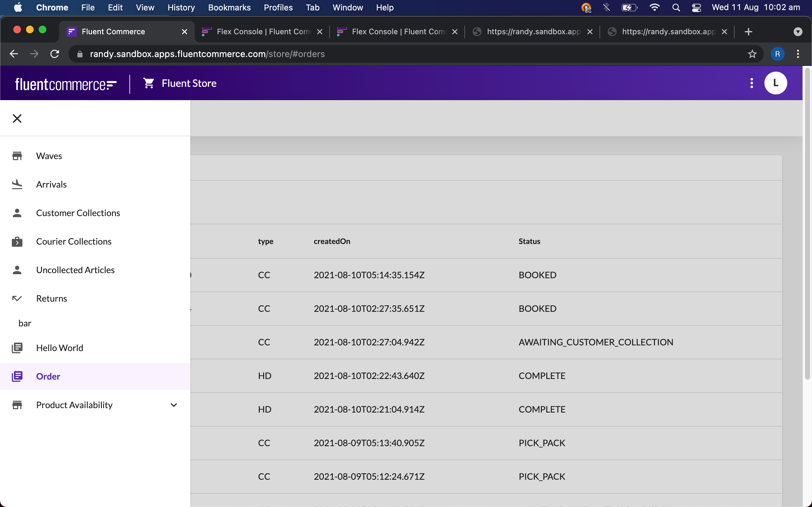The image size is (812, 507).
Task: Click the browser address bar URL
Action: (207, 54)
